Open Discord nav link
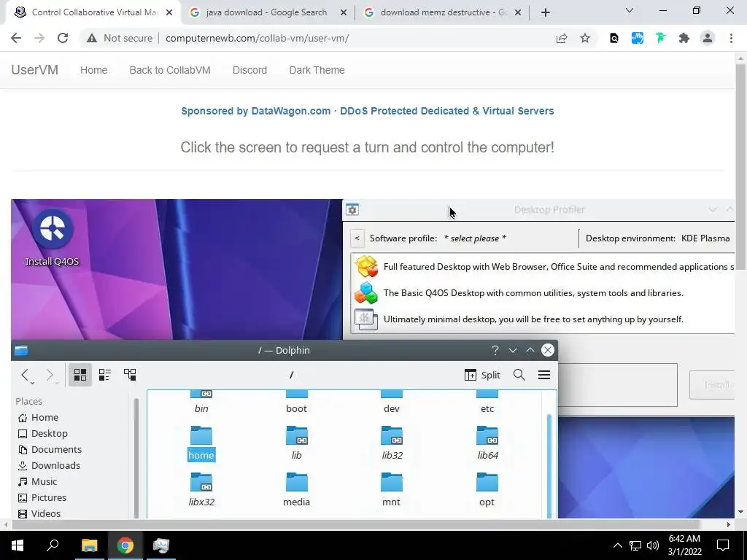This screenshot has width=747, height=560. tap(249, 70)
